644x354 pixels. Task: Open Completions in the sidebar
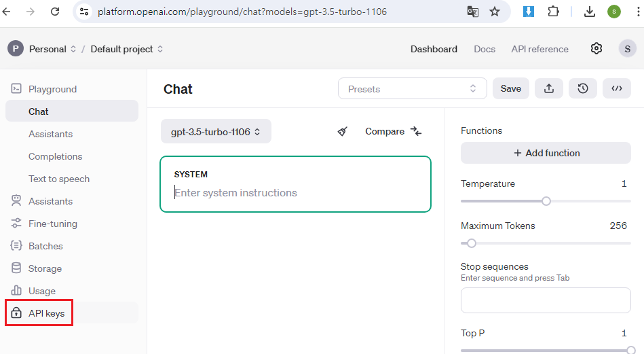tap(56, 157)
